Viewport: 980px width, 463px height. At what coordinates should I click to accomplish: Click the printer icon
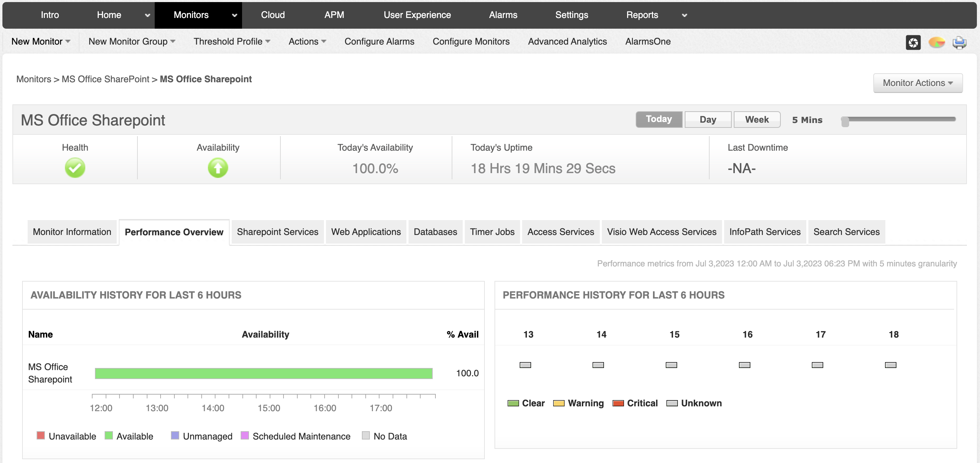click(959, 42)
